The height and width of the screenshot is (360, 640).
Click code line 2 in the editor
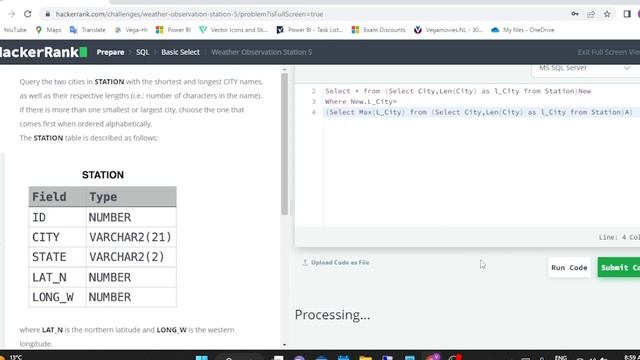pos(458,91)
